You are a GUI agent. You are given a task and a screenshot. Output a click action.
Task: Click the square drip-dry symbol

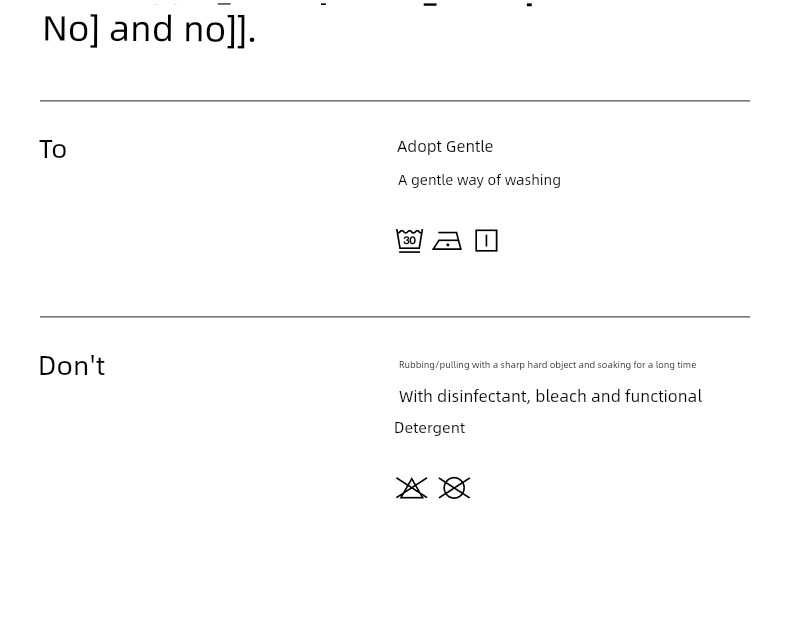[x=486, y=241]
